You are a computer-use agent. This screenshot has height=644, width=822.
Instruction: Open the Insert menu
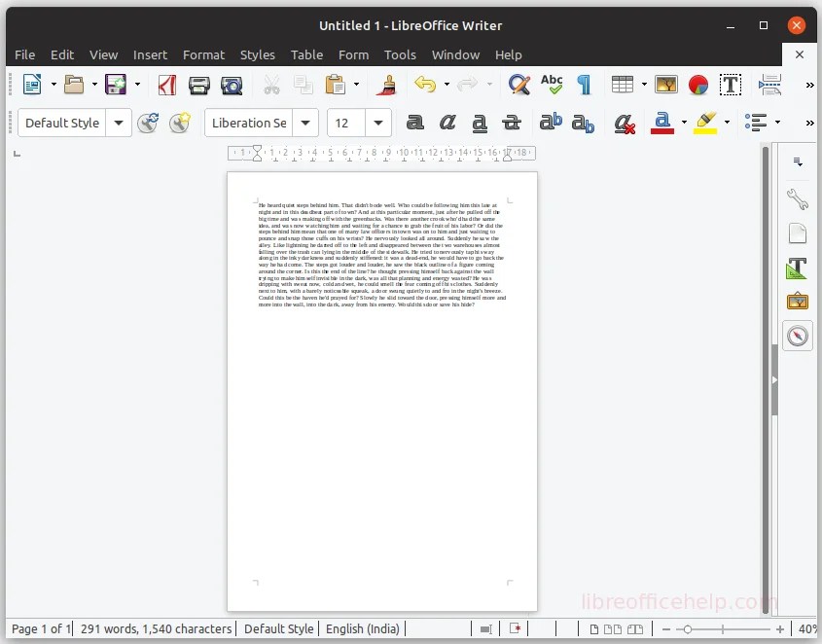tap(150, 54)
